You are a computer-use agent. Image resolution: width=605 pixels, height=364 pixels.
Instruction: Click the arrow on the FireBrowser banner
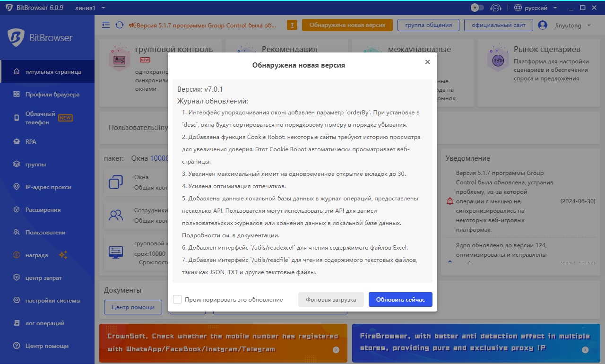[585, 350]
